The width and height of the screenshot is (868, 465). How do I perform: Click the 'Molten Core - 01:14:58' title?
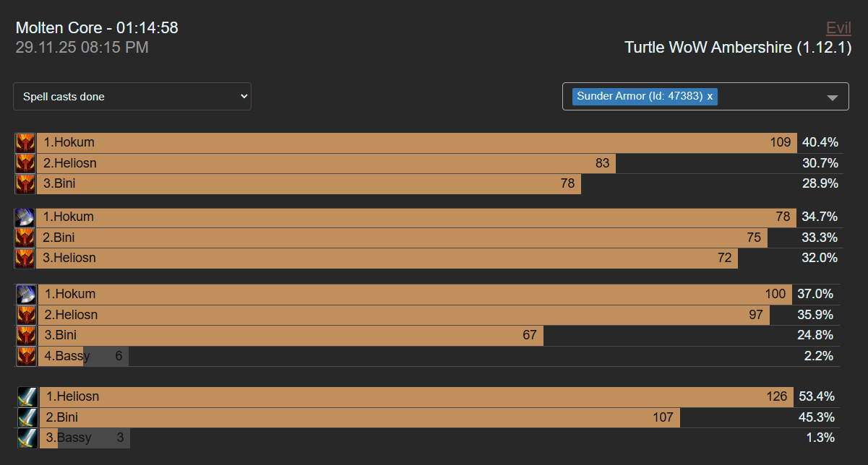(97, 28)
